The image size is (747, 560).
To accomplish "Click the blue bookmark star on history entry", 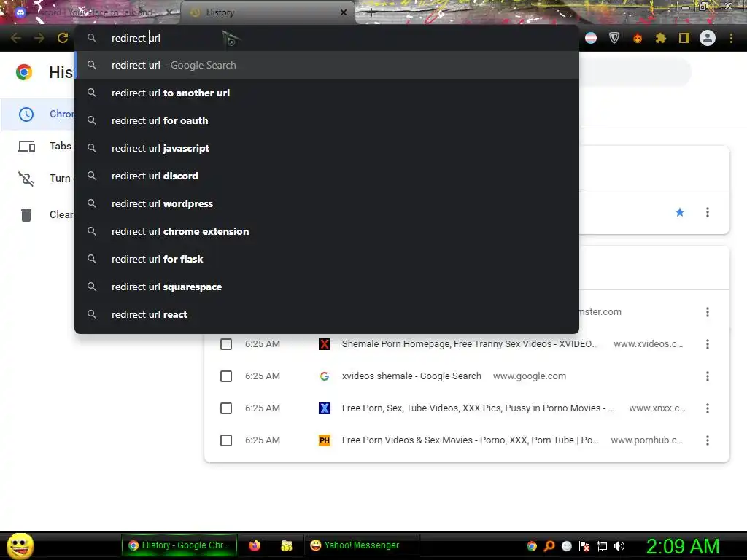I will pyautogui.click(x=680, y=212).
